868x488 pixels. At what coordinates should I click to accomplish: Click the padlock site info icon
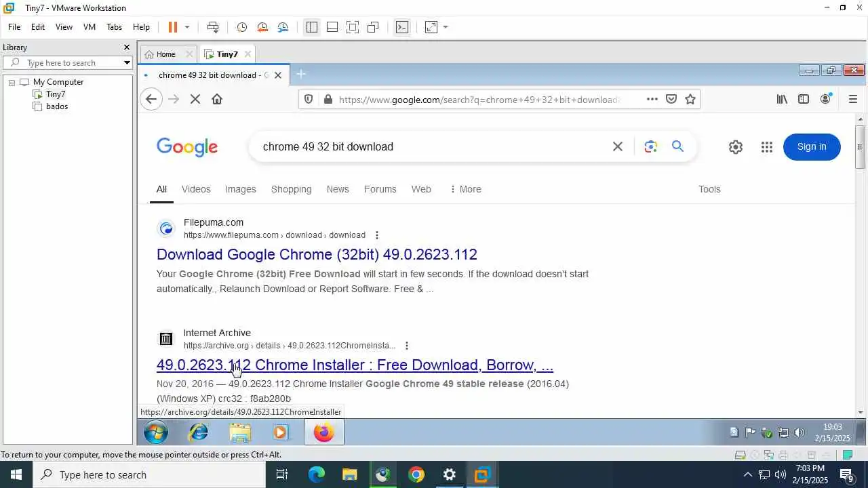[x=328, y=99]
